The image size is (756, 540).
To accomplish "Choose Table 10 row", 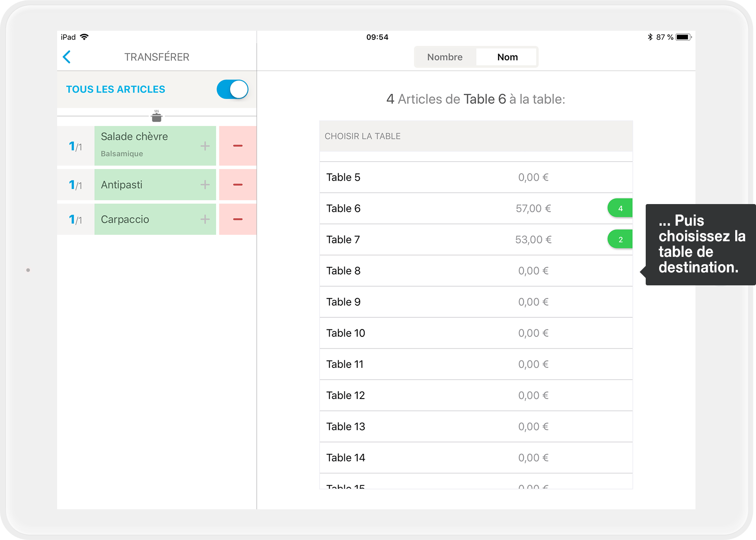I will click(476, 333).
